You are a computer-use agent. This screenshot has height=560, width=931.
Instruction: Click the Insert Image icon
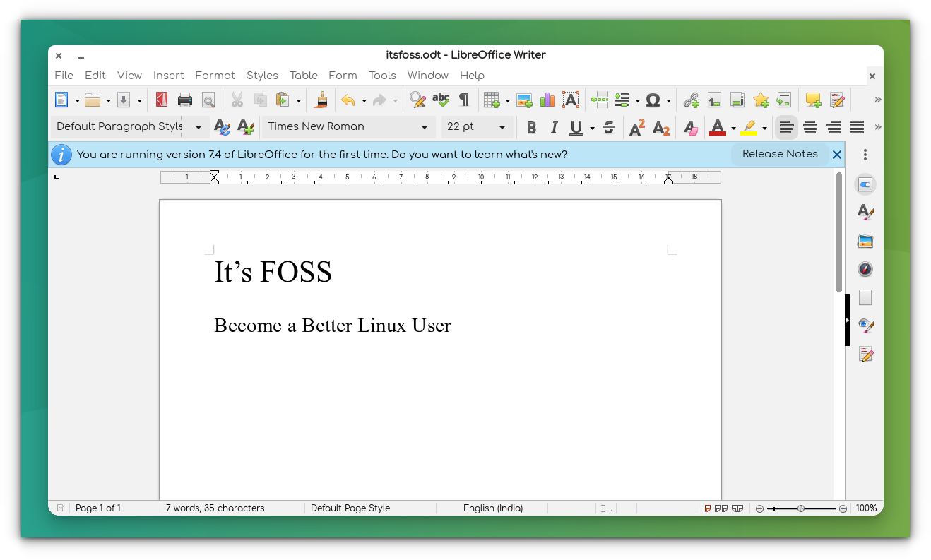point(524,100)
